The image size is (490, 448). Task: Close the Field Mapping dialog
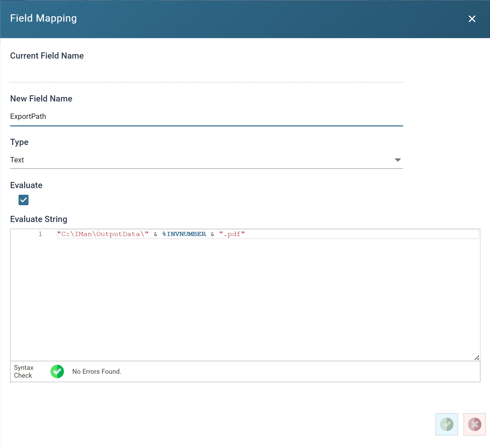click(472, 19)
